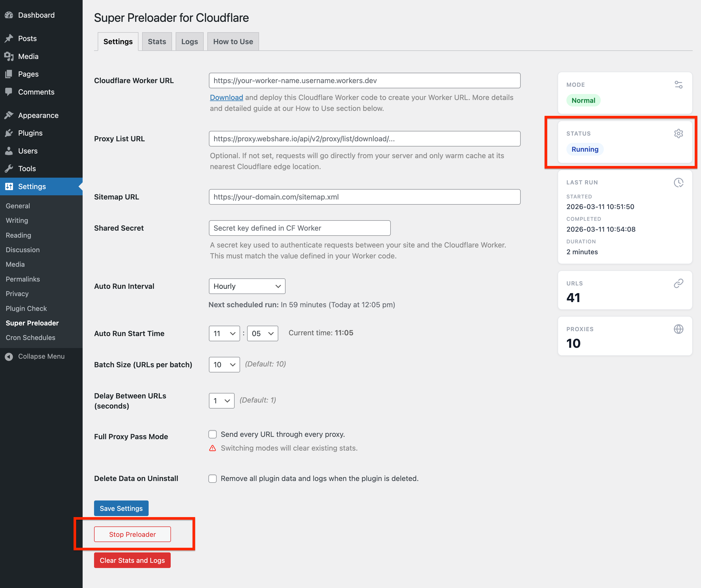The height and width of the screenshot is (588, 701).
Task: Switch to the Logs tab
Action: [189, 41]
